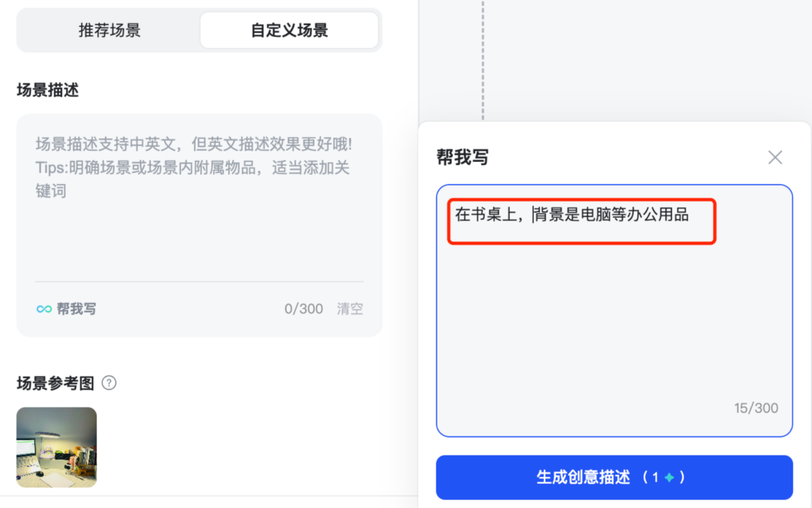Select the 自定义场景 tab
This screenshot has width=812, height=508.
[x=289, y=30]
